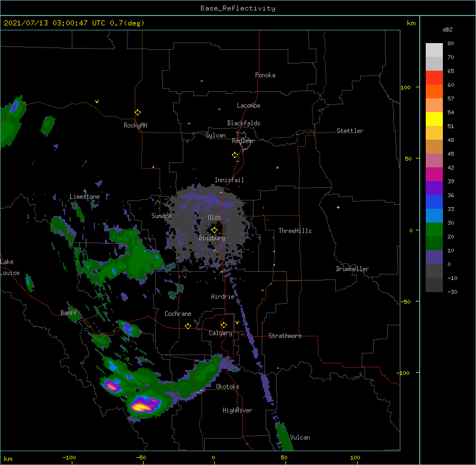
Task: Click the yellow v marker east of Calgary
Action: tap(237, 323)
